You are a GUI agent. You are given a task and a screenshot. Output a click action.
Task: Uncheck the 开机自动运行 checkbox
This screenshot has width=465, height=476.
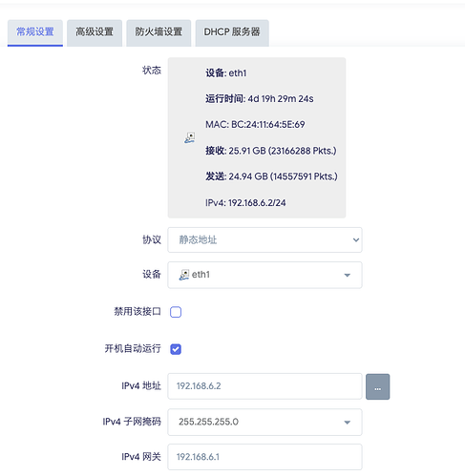(x=176, y=349)
